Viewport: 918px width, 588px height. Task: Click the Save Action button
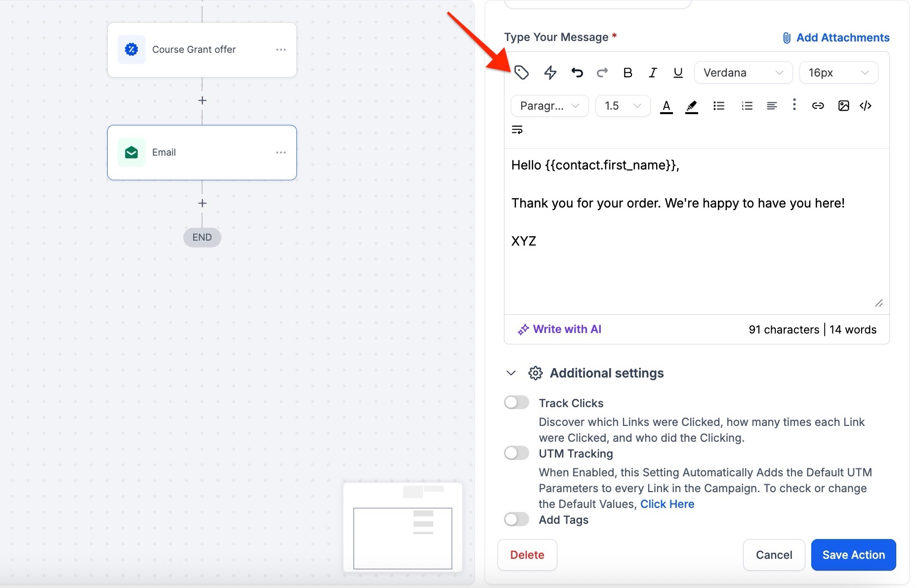tap(853, 555)
